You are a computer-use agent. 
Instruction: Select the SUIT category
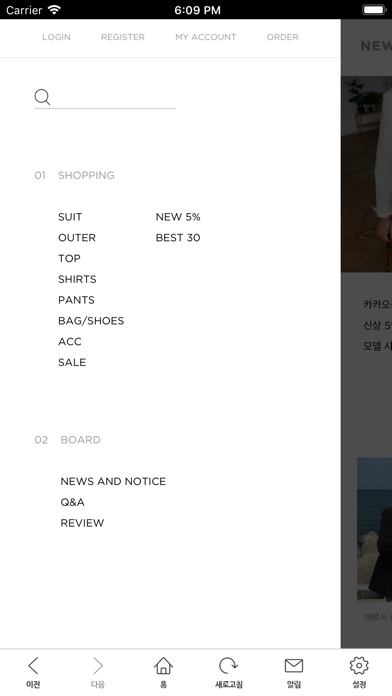[x=70, y=217]
